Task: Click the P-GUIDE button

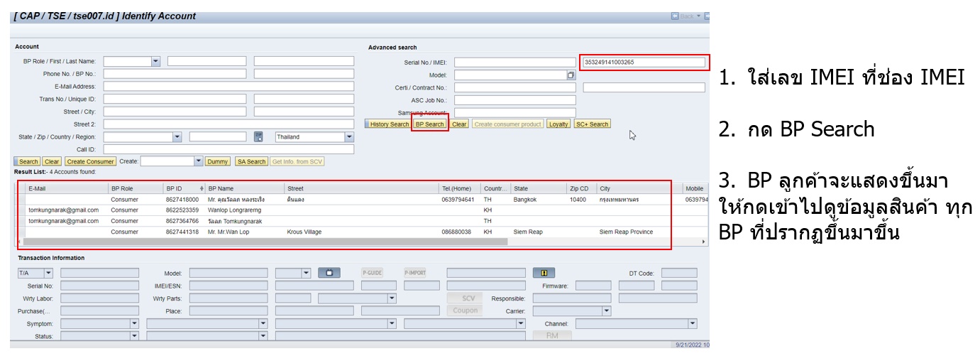Action: (x=373, y=273)
